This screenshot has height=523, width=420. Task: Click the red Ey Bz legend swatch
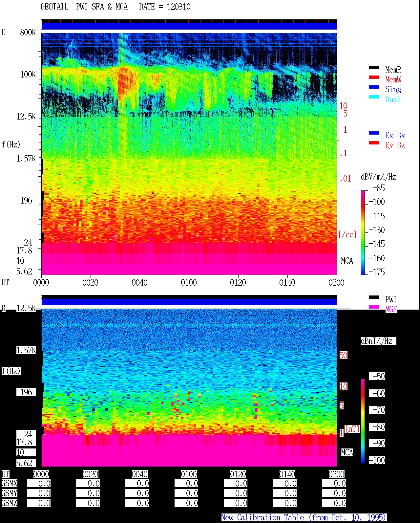(374, 143)
